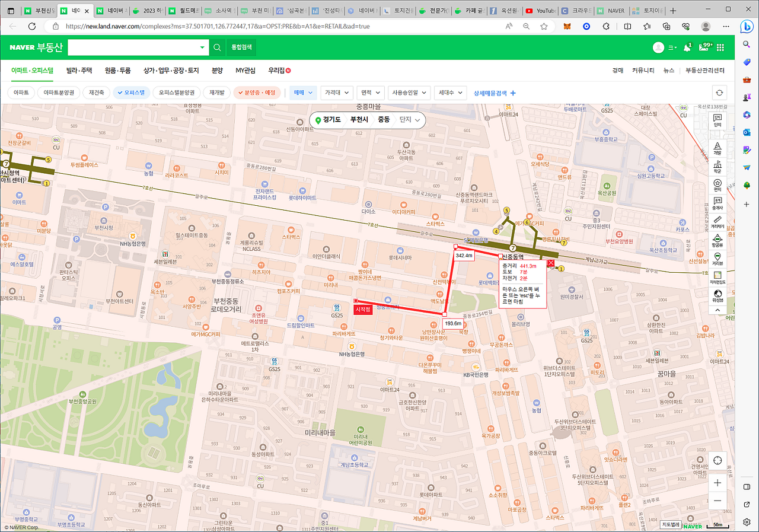The height and width of the screenshot is (532, 759).
Task: Open the 단지 (complex) map tool
Action: [717, 121]
